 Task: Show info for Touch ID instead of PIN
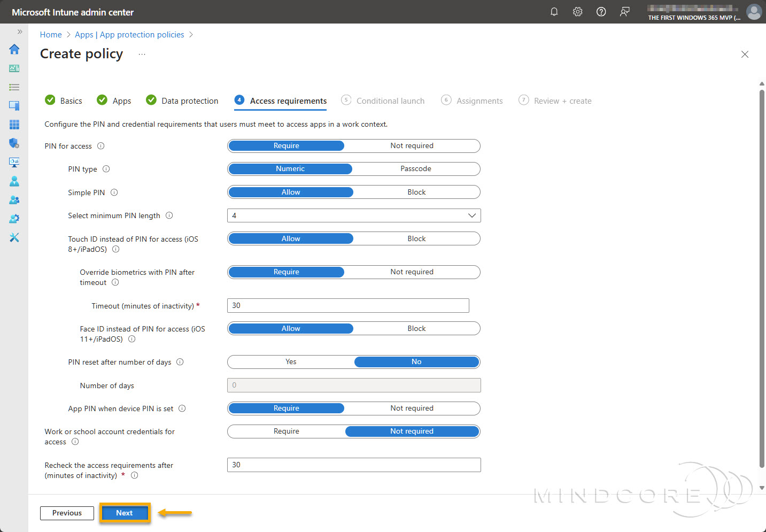pyautogui.click(x=116, y=249)
